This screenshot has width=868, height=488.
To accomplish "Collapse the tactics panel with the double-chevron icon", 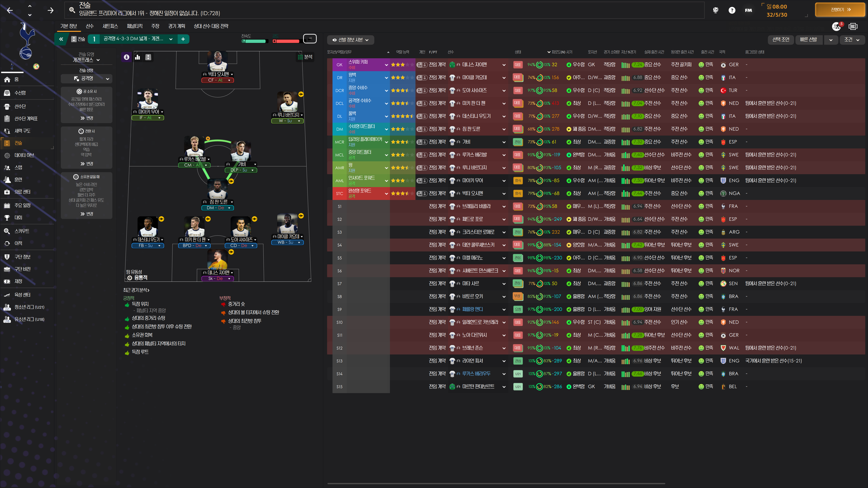I will coord(61,39).
